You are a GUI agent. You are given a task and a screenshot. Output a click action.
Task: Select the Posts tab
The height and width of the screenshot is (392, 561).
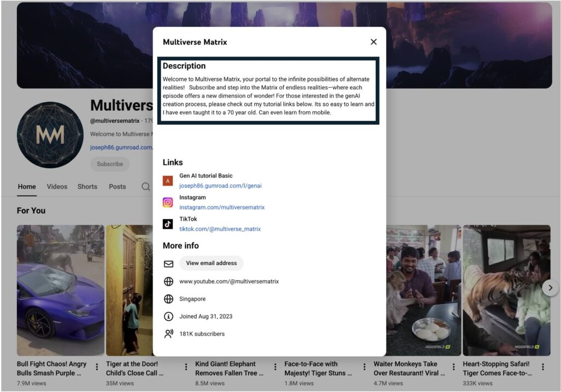[117, 187]
